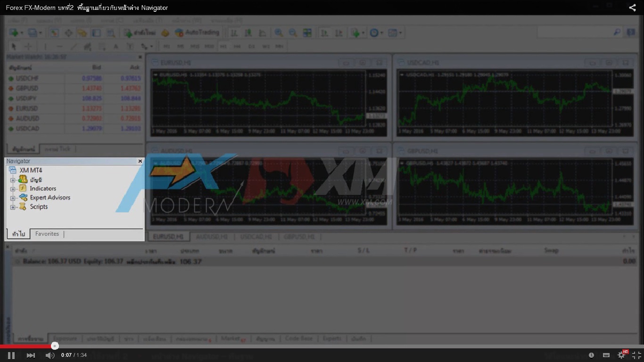
Task: Select the text label A tool
Action: (116, 46)
